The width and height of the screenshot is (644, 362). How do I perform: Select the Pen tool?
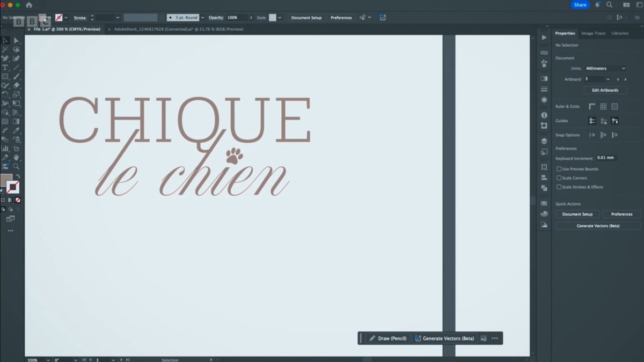5,58
